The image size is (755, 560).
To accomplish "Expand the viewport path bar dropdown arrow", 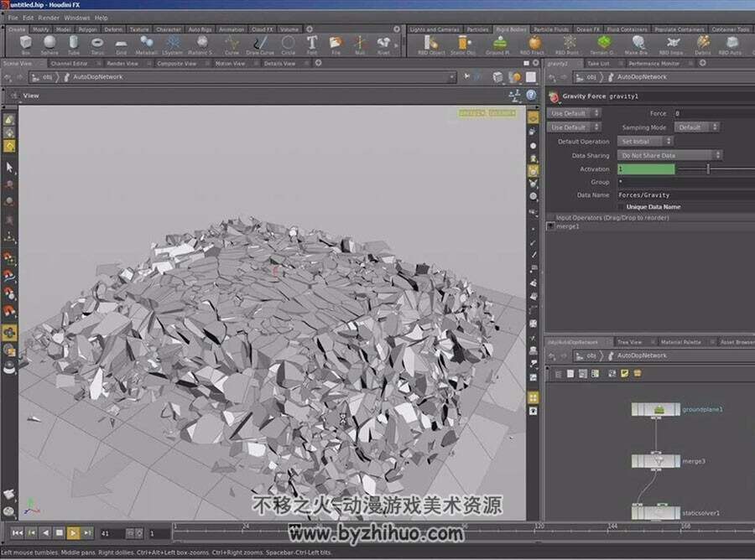I will [451, 76].
